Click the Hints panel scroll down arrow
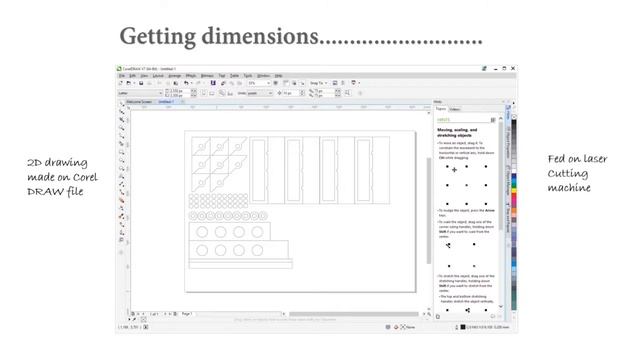This screenshot has height=360, width=640. coord(501,307)
